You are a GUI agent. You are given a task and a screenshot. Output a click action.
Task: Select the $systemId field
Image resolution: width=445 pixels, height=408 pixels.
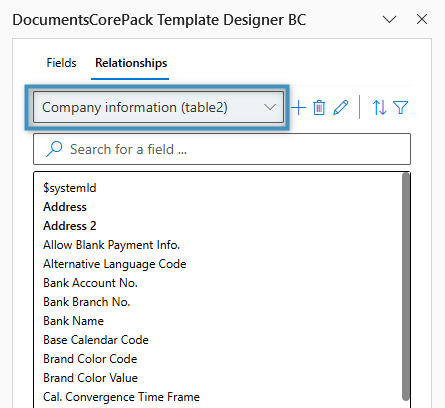[70, 188]
